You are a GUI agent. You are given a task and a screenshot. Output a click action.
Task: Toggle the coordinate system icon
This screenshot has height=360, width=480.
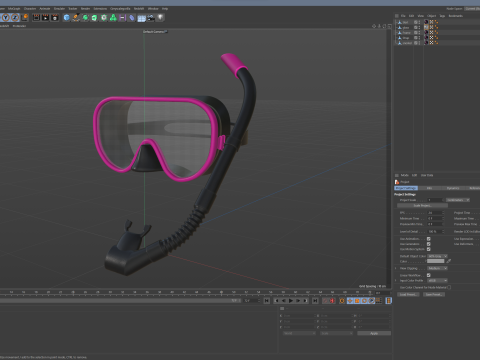[25, 17]
